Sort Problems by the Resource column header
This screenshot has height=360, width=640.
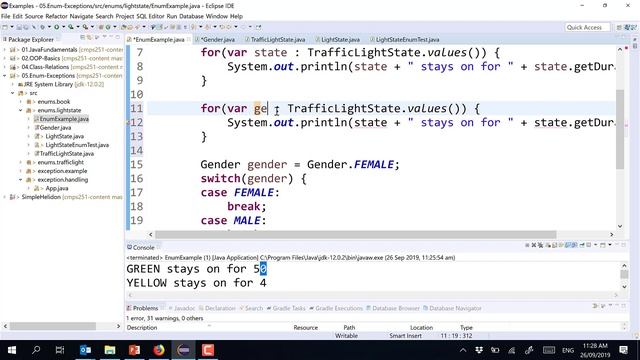[305, 328]
